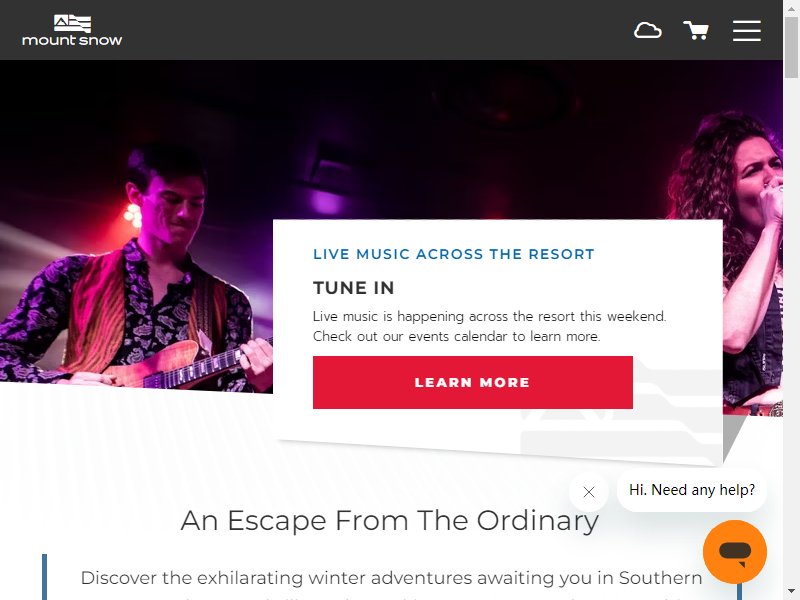The image size is (800, 600).
Task: Click the vertical scrollbar thumb
Action: pyautogui.click(x=791, y=46)
